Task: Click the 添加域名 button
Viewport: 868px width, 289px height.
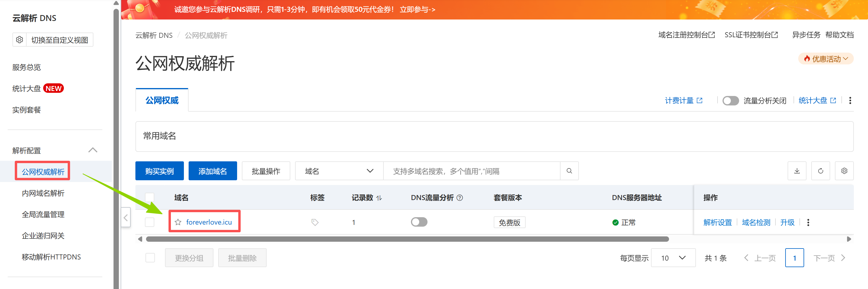Action: click(213, 171)
